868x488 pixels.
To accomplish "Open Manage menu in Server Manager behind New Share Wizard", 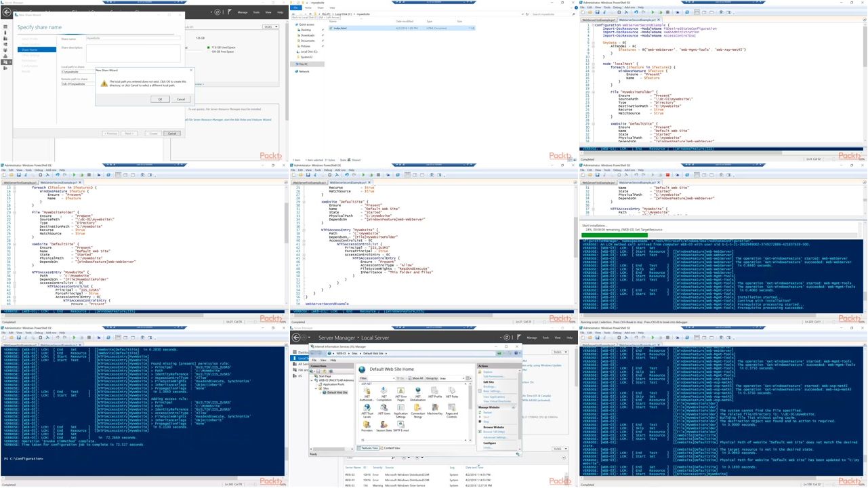I will pos(243,12).
